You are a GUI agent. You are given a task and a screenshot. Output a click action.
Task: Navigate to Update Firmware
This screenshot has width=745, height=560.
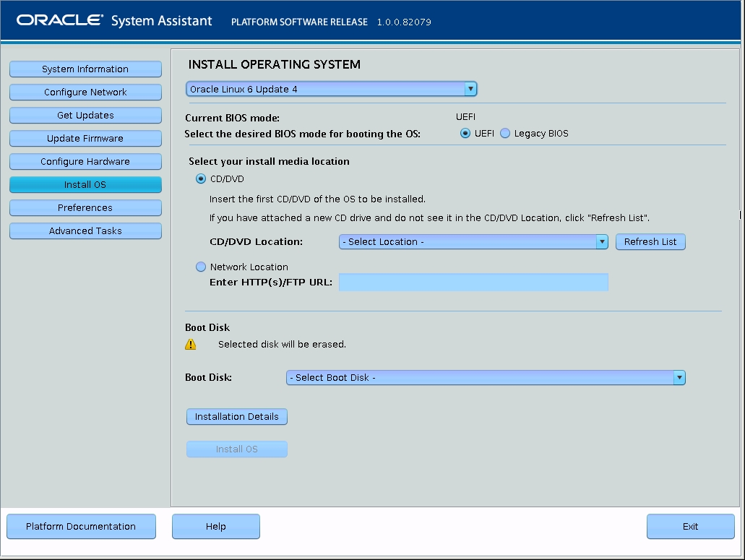(x=85, y=139)
